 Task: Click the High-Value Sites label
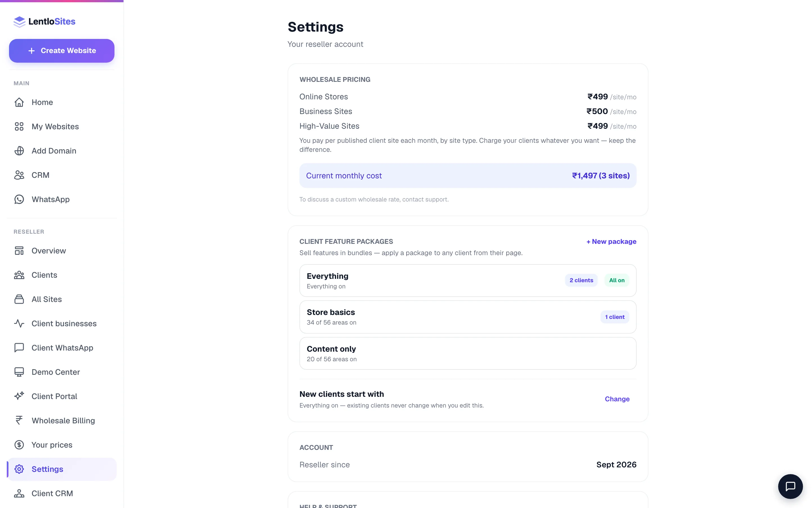pyautogui.click(x=329, y=126)
